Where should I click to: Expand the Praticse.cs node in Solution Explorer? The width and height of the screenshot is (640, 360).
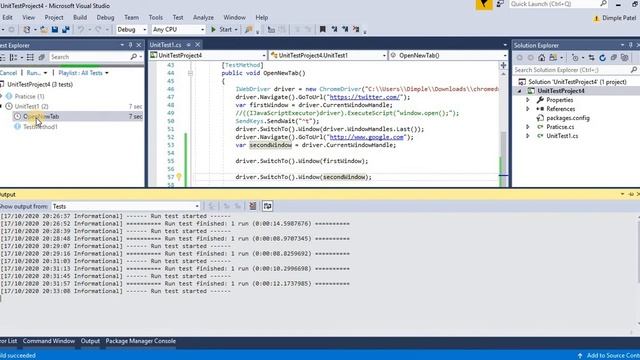pos(528,127)
